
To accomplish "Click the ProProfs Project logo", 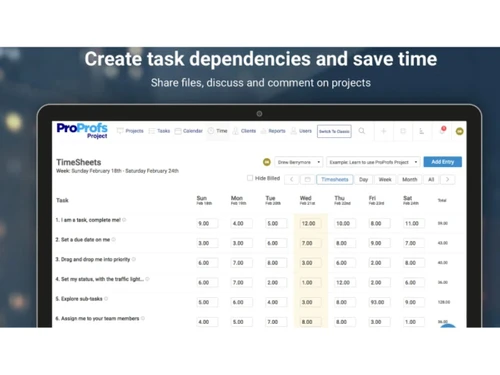I will coord(82,131).
